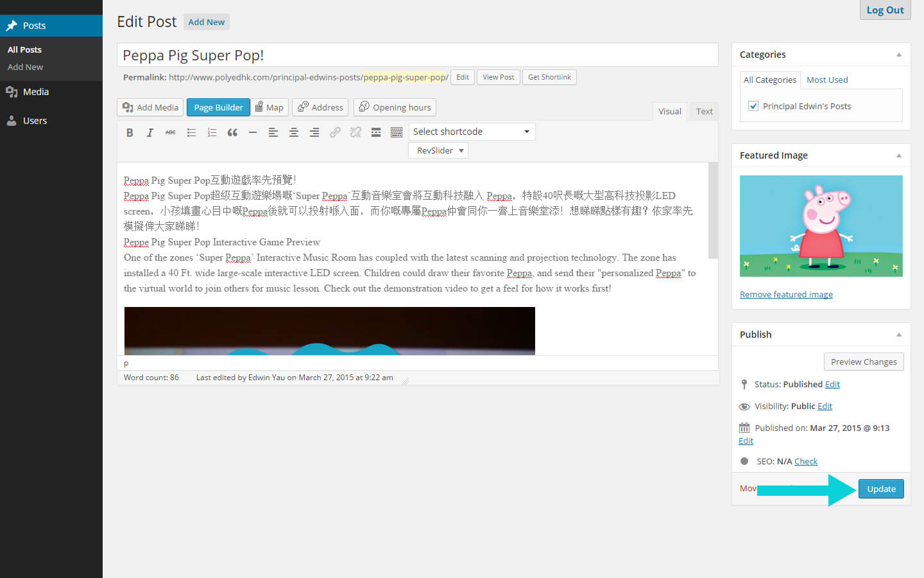Open Posts in sidebar
The width and height of the screenshot is (924, 578).
pyautogui.click(x=51, y=26)
